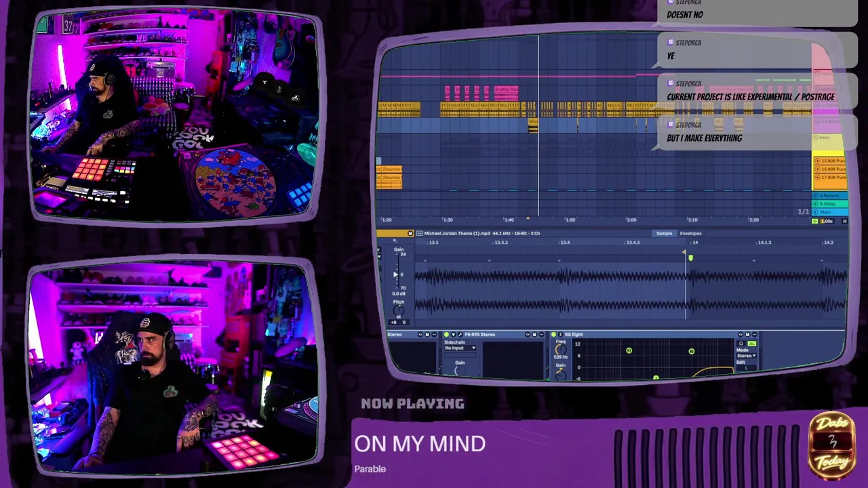
Task: Click the orange locator triangle near 1:40
Action: 528,218
